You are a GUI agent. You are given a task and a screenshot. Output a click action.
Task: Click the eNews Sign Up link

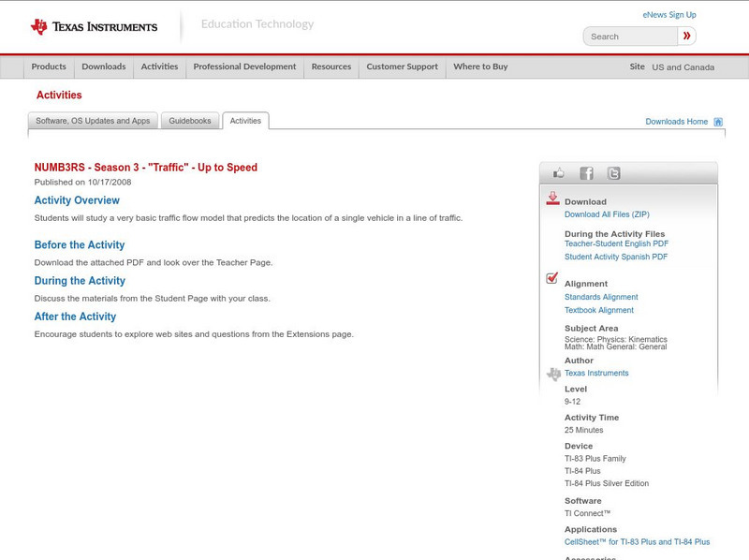pyautogui.click(x=668, y=15)
